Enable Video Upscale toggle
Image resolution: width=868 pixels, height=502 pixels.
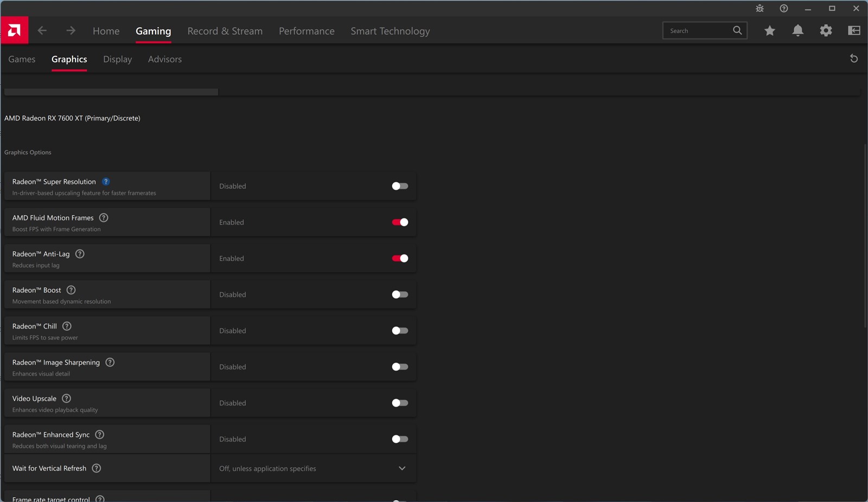pos(400,403)
